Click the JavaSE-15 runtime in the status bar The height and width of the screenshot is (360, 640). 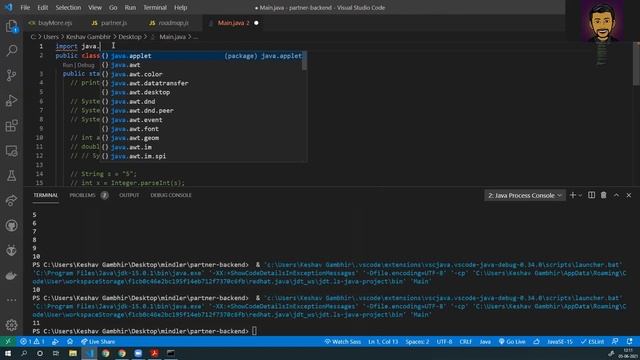coord(560,342)
